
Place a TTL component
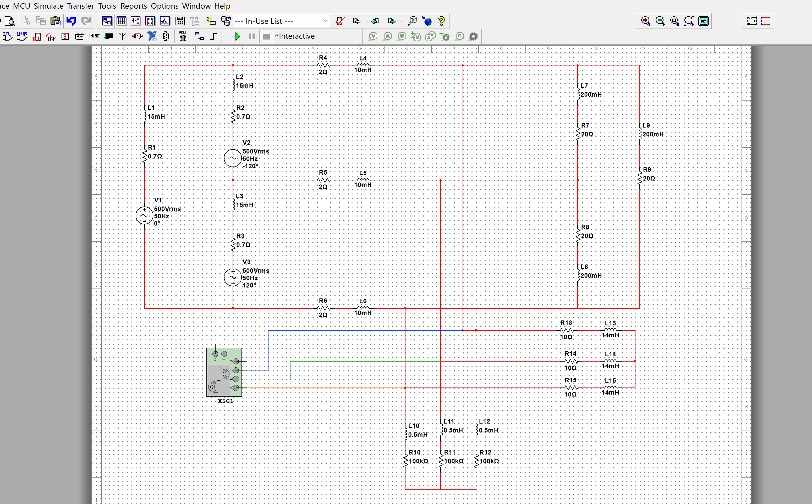pos(7,36)
